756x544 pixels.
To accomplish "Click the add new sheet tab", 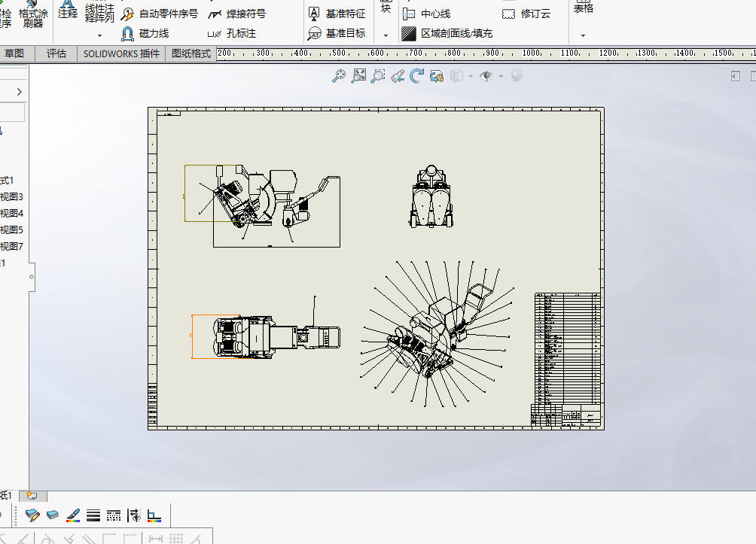I will click(32, 495).
